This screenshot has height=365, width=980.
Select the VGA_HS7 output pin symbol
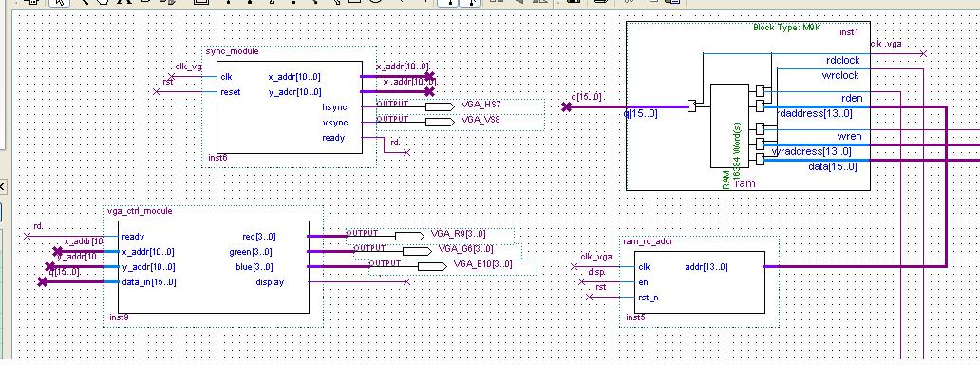[440, 107]
